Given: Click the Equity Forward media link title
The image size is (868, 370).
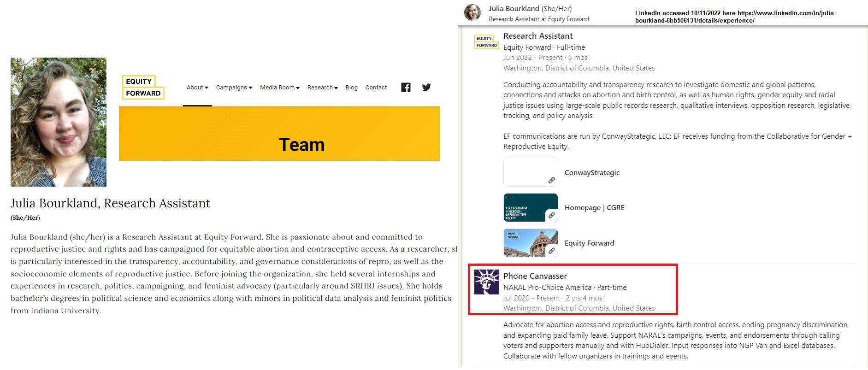Looking at the screenshot, I should coord(589,243).
